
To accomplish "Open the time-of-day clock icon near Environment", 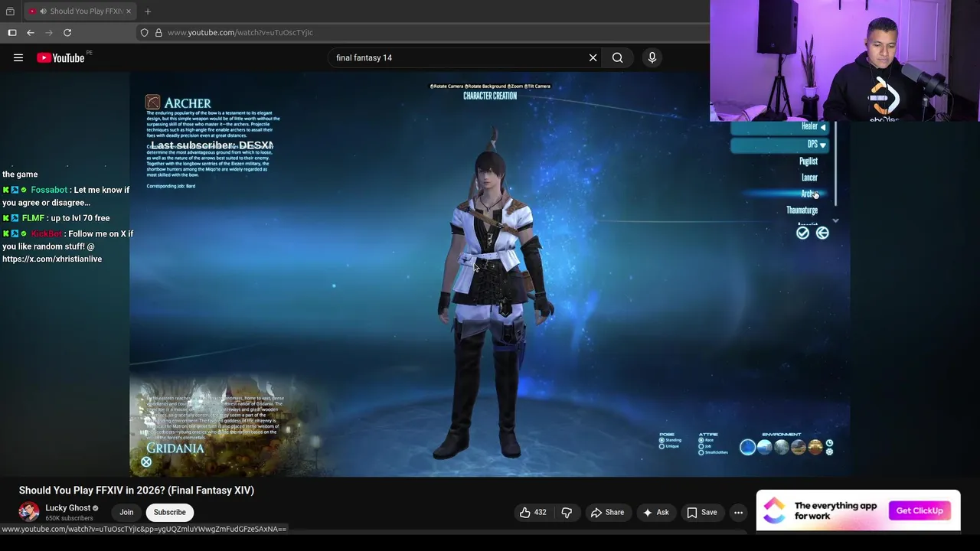I will (x=829, y=443).
